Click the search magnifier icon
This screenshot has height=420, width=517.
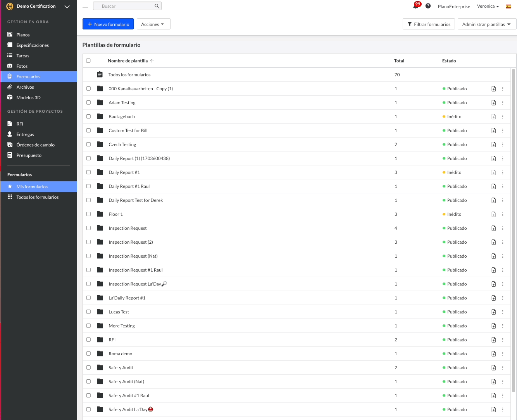click(x=157, y=6)
